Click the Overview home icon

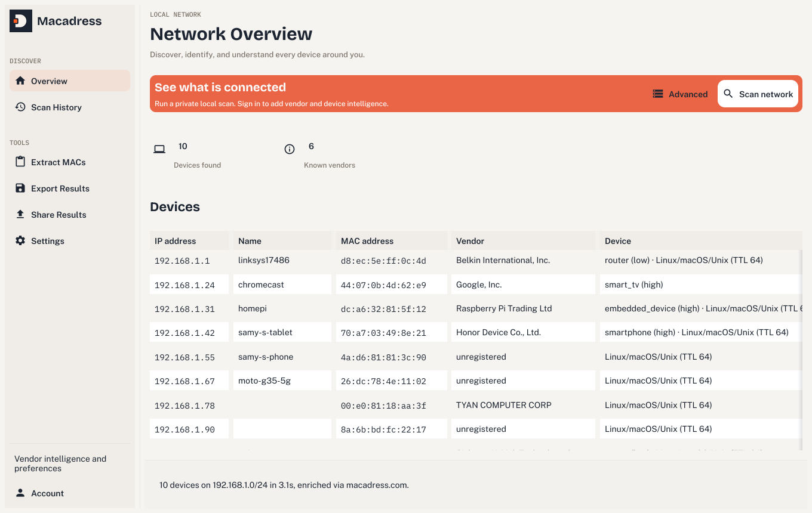(x=20, y=81)
